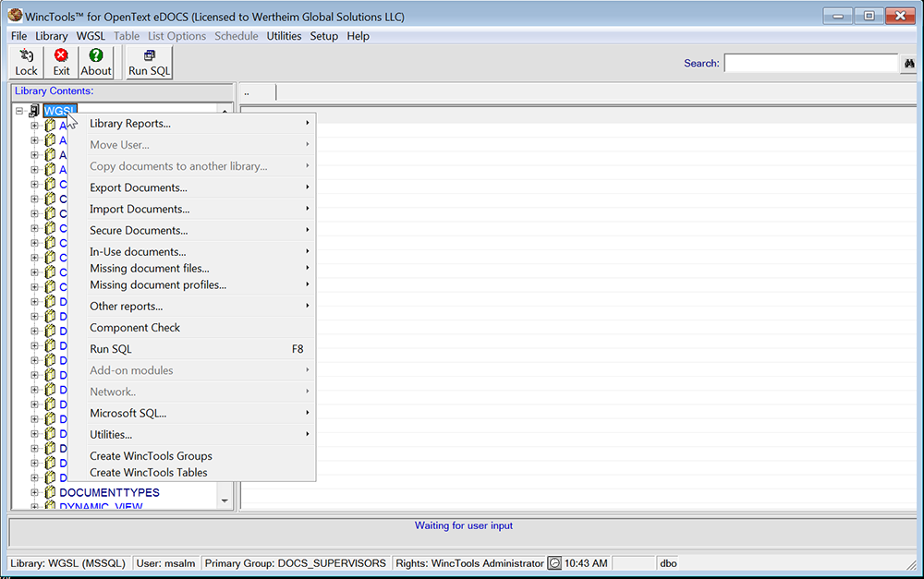Screen dimensions: 924x579
Task: Click the disabled Add-on modules entry
Action: coord(192,370)
